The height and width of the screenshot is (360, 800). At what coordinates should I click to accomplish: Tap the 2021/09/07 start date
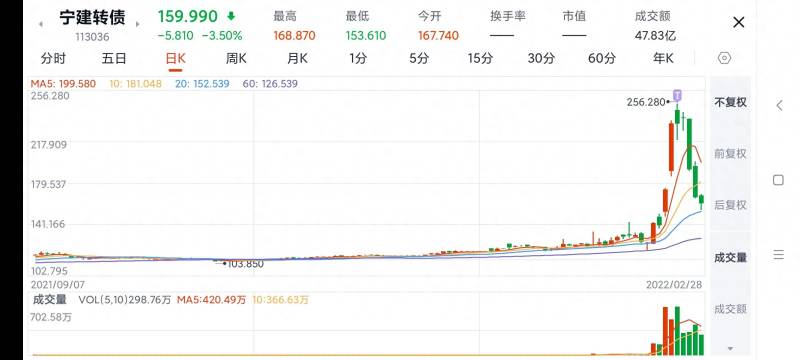coord(58,285)
